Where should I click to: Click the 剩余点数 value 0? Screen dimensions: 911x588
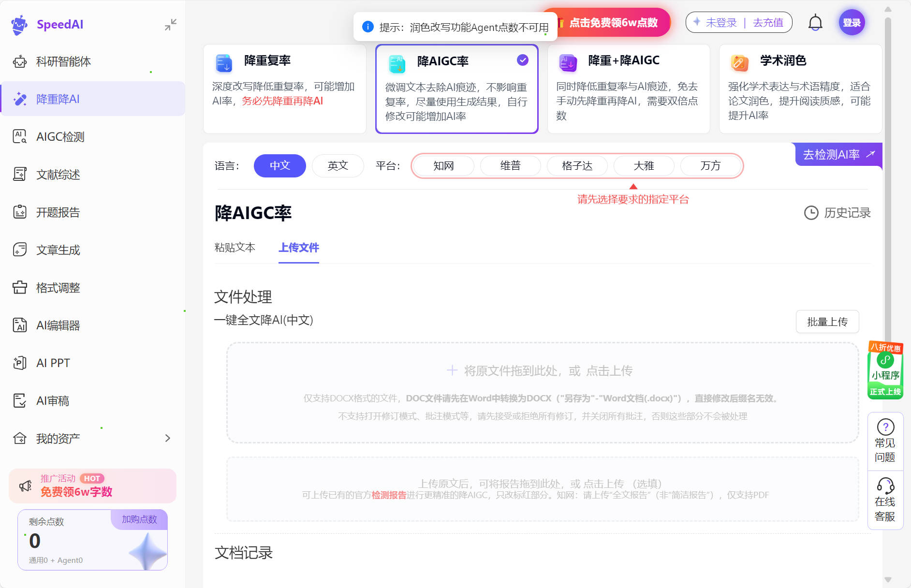[35, 541]
